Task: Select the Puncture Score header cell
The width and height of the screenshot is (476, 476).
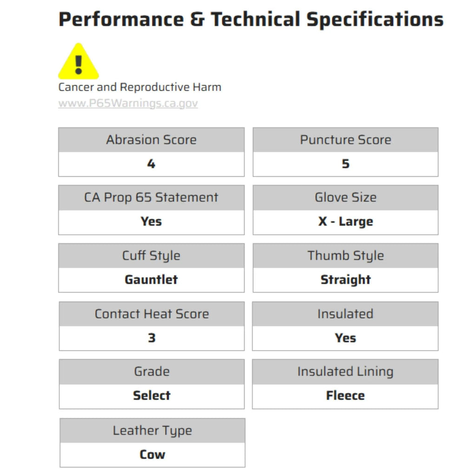Action: coord(345,139)
